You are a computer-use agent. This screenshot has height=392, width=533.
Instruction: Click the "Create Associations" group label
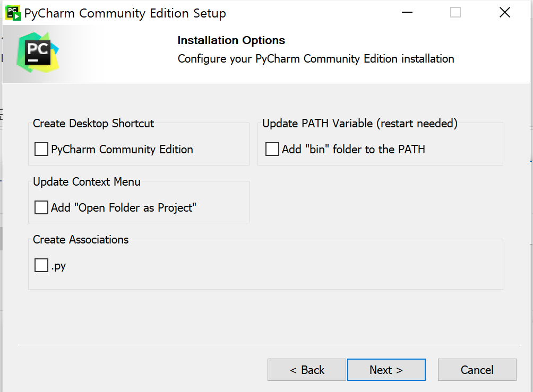click(81, 240)
